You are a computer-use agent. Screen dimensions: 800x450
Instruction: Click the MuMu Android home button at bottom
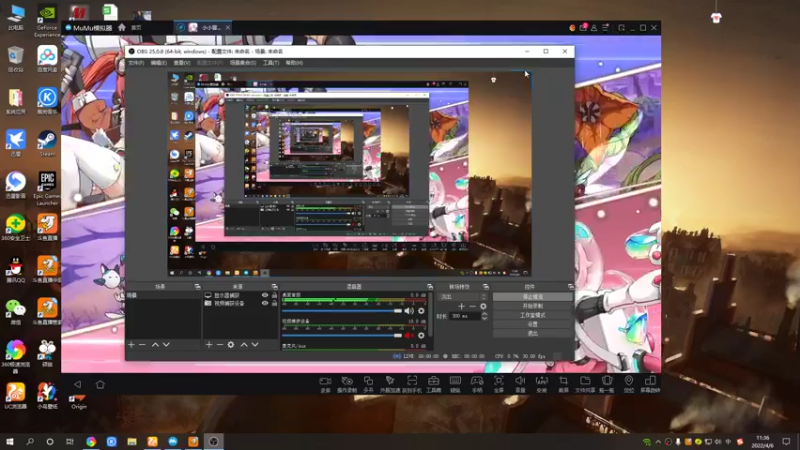100,384
